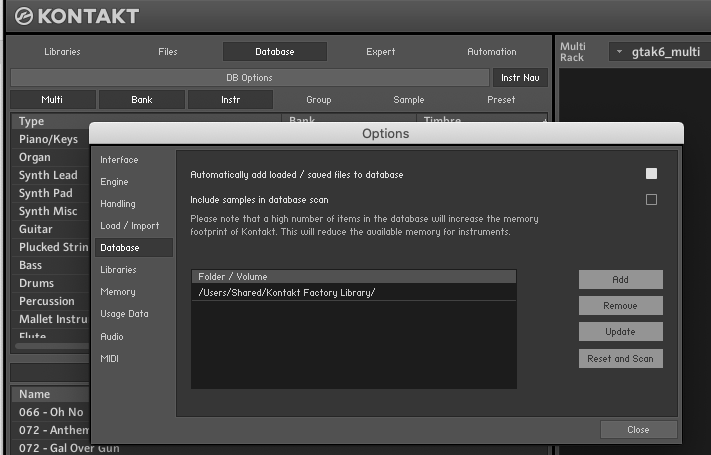
Task: Select the Kontakt Factory Library folder entry
Action: [353, 292]
